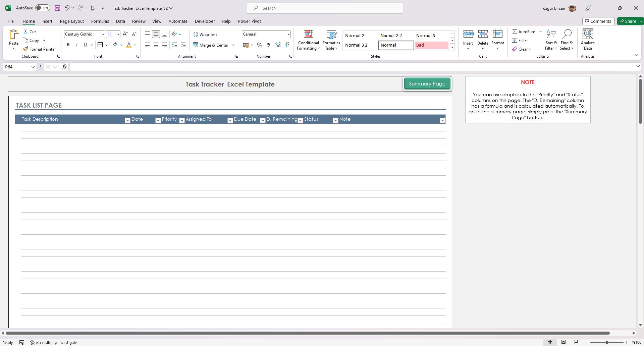Toggle bold formatting
Image resolution: width=644 pixels, height=346 pixels.
click(68, 45)
